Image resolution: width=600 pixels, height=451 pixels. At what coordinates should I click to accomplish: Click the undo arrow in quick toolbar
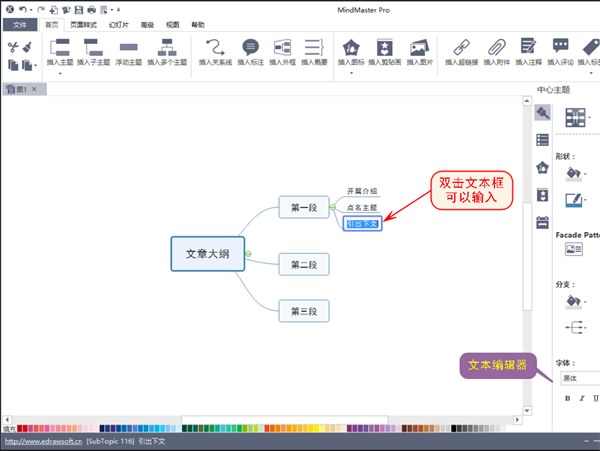[23, 10]
